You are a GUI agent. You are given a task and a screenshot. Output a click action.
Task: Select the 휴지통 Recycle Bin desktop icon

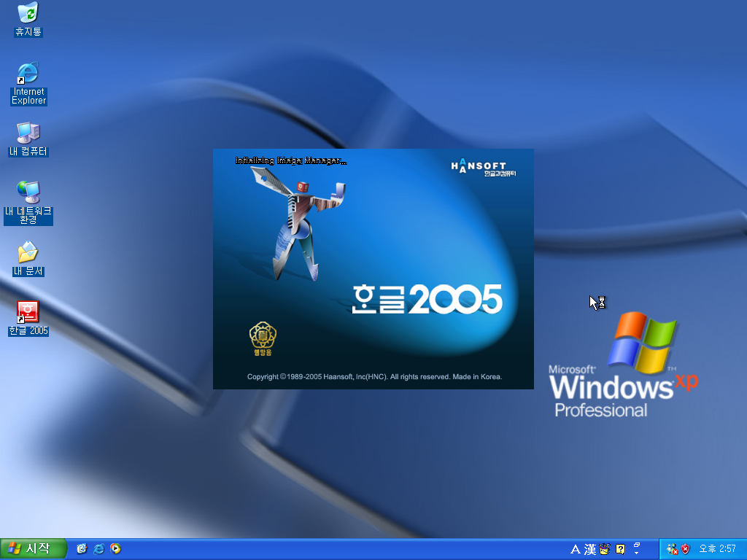click(x=28, y=19)
